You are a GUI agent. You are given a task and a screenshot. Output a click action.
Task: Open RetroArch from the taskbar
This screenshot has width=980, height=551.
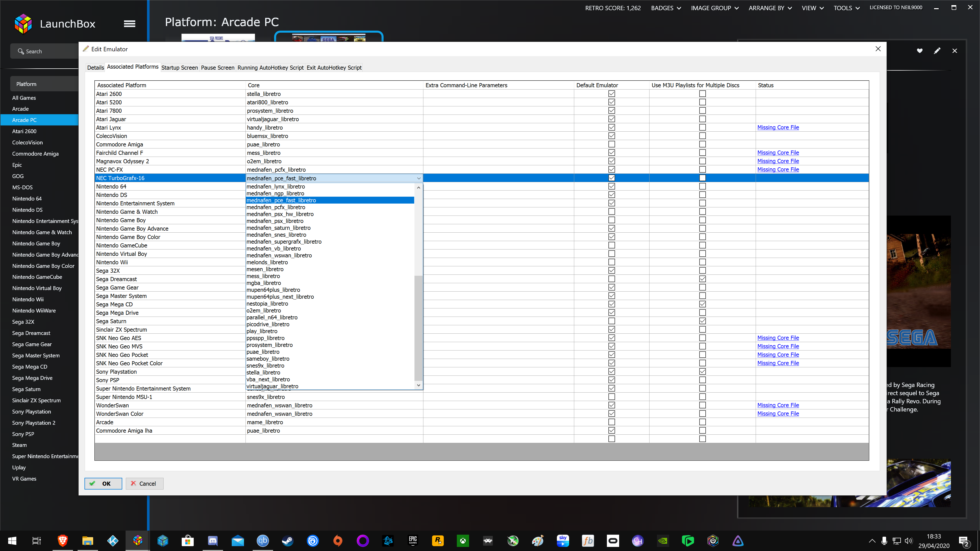tap(488, 541)
